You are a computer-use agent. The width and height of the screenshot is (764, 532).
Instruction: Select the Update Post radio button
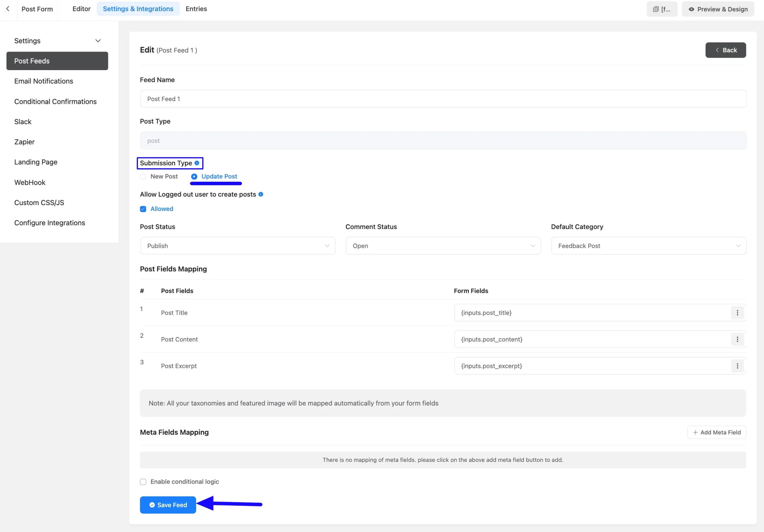tap(194, 177)
